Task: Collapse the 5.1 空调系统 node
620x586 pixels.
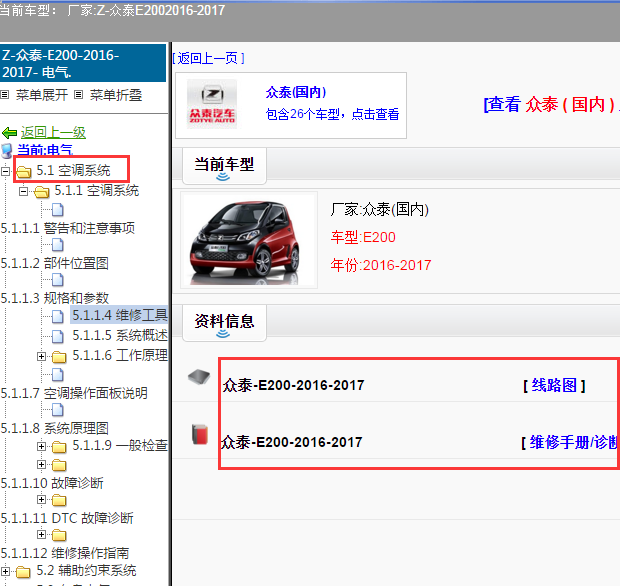Action: [5, 171]
